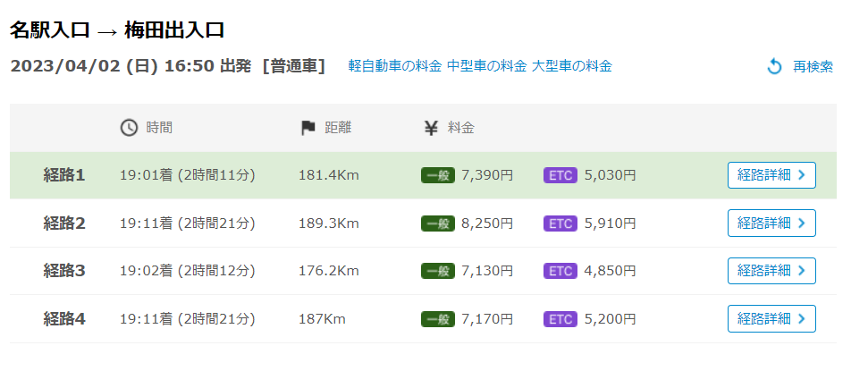
Task: Expand 経路詳細 for 経路2
Action: pos(771,223)
